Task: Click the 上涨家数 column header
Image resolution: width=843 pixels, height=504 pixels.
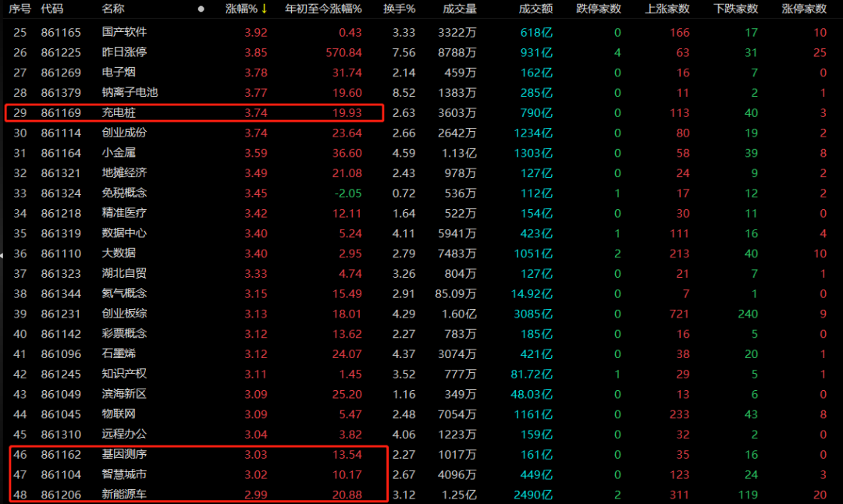Action: [667, 9]
